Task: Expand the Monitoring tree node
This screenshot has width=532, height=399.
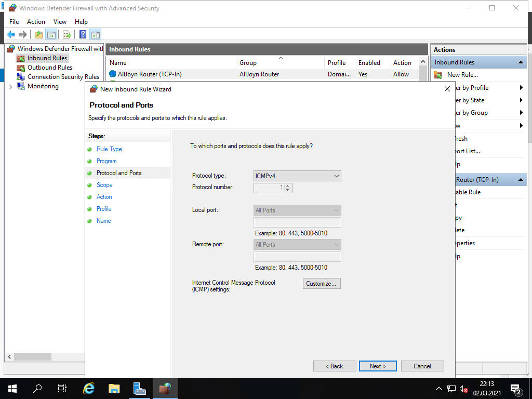Action: 10,87
